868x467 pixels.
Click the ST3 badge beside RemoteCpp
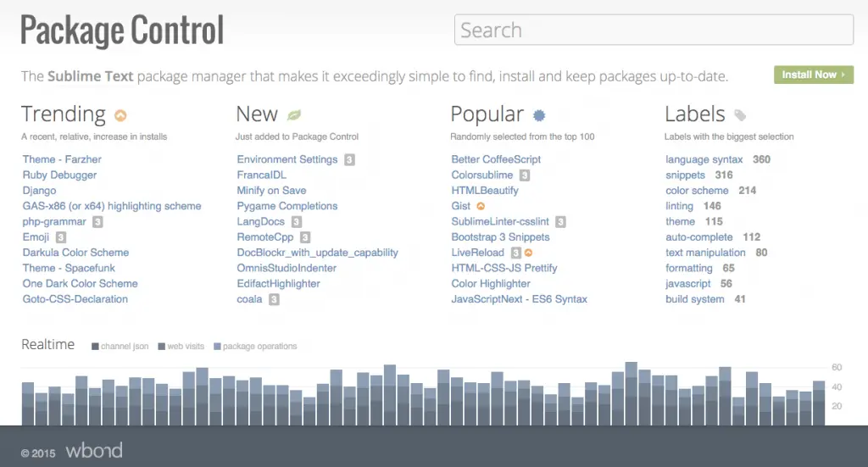click(305, 237)
